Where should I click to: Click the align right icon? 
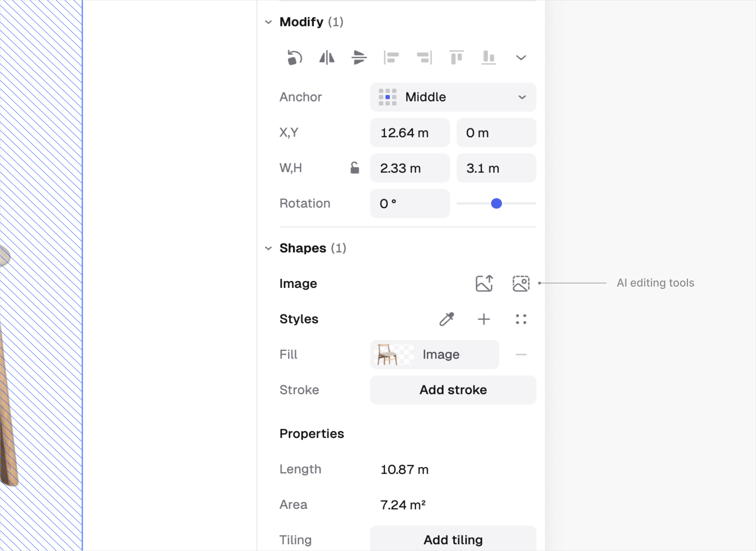click(x=424, y=58)
